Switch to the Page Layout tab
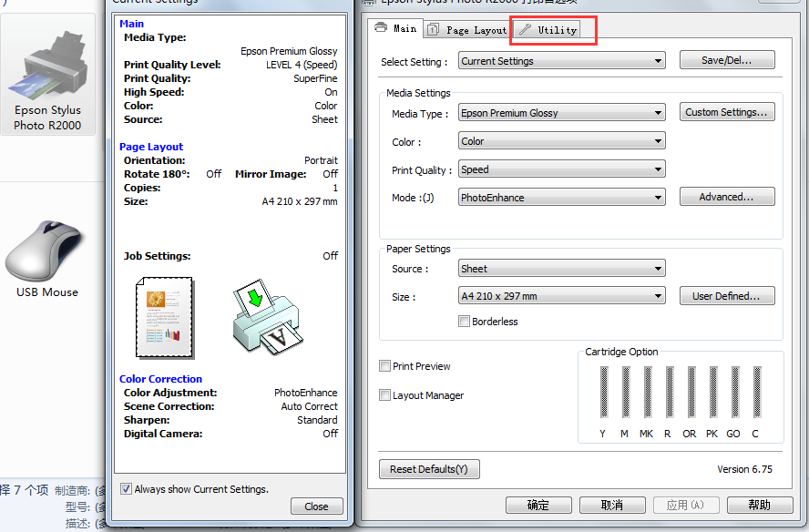Viewport: 809px width, 532px height. [467, 29]
